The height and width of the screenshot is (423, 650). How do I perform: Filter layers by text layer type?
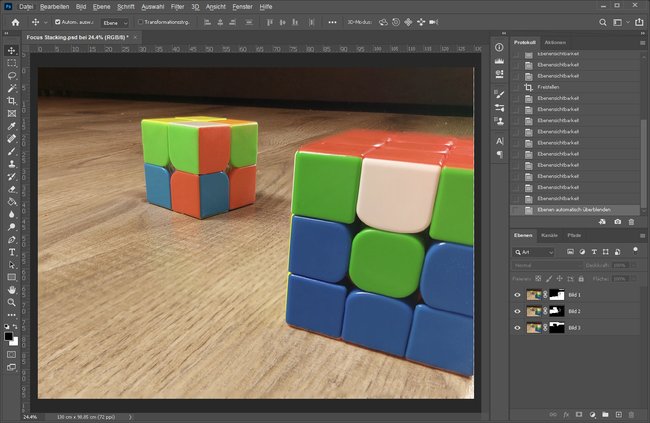coord(594,252)
